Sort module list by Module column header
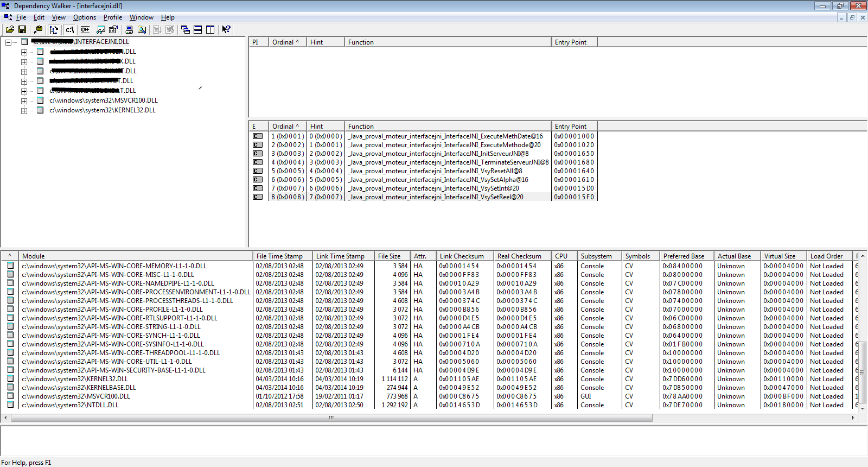This screenshot has height=467, width=868. tap(136, 256)
